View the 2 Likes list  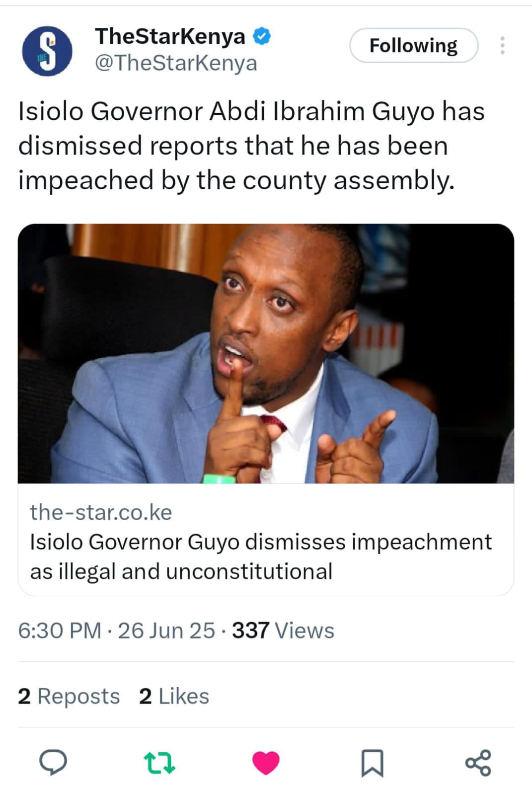[x=174, y=696]
